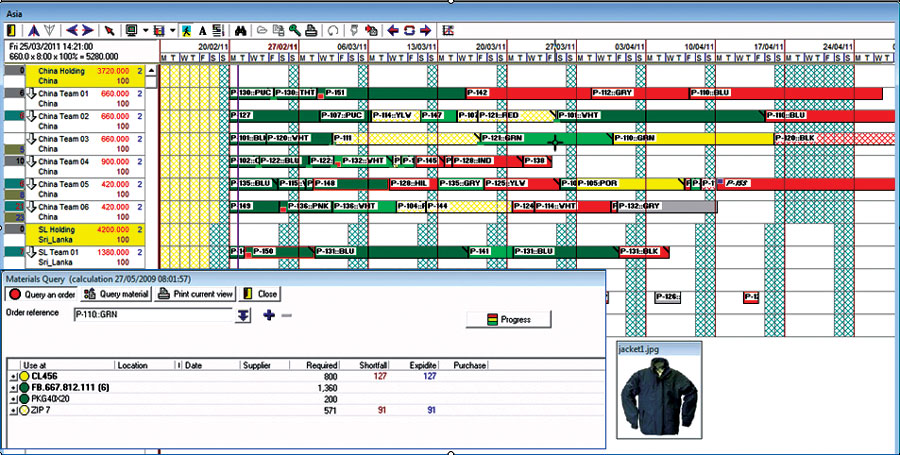Image resolution: width=900 pixels, height=455 pixels.
Task: Click the Progress button
Action: pyautogui.click(x=509, y=320)
